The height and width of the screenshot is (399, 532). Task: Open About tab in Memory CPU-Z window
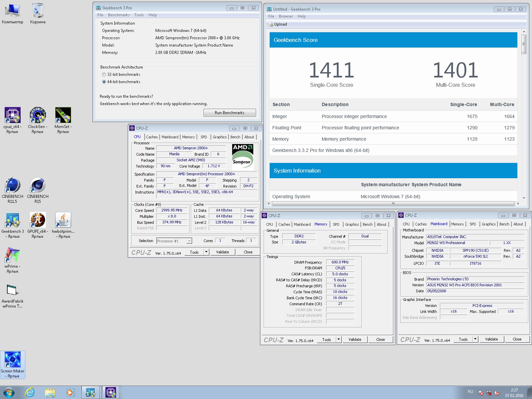(382, 224)
